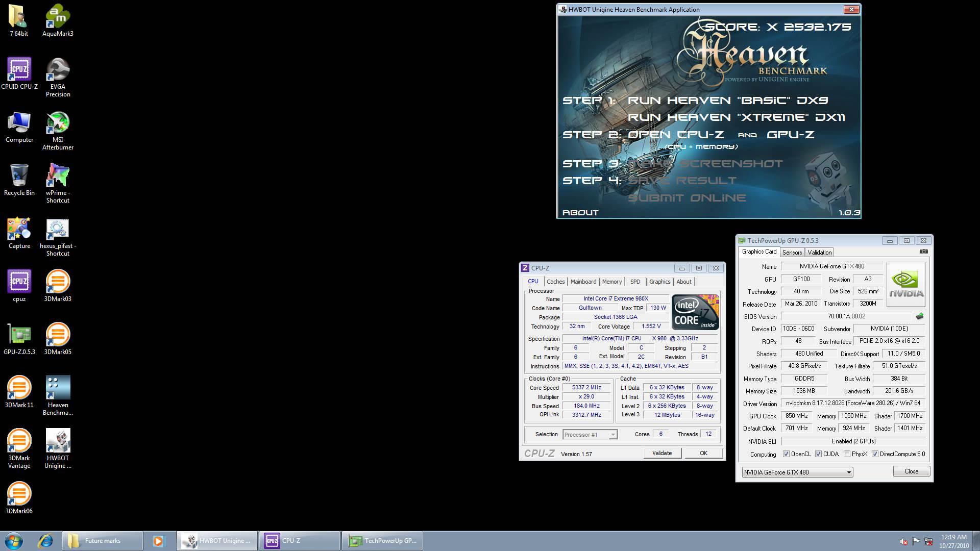
Task: Switch to Sensors tab in GPU-Z
Action: (792, 253)
